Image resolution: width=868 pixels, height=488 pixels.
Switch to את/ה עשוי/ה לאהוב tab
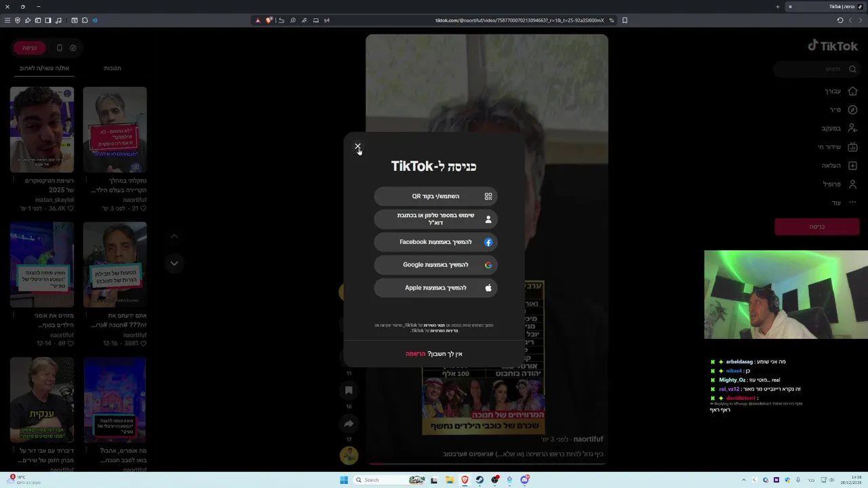[44, 68]
